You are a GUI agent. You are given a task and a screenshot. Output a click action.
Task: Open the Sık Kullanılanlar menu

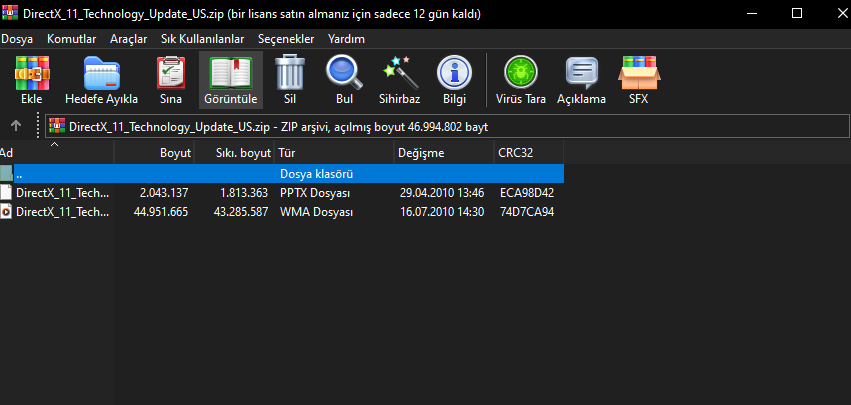point(202,39)
